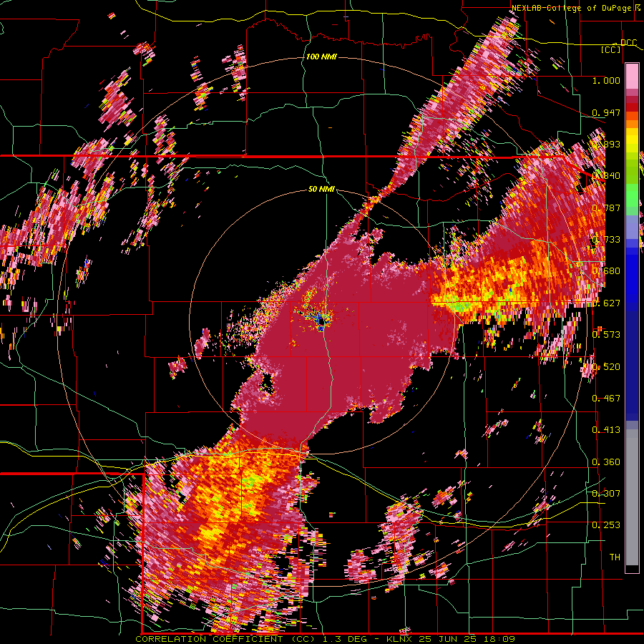Click the 0.627 scale value
Screen dimensions: 644x644
tap(606, 303)
